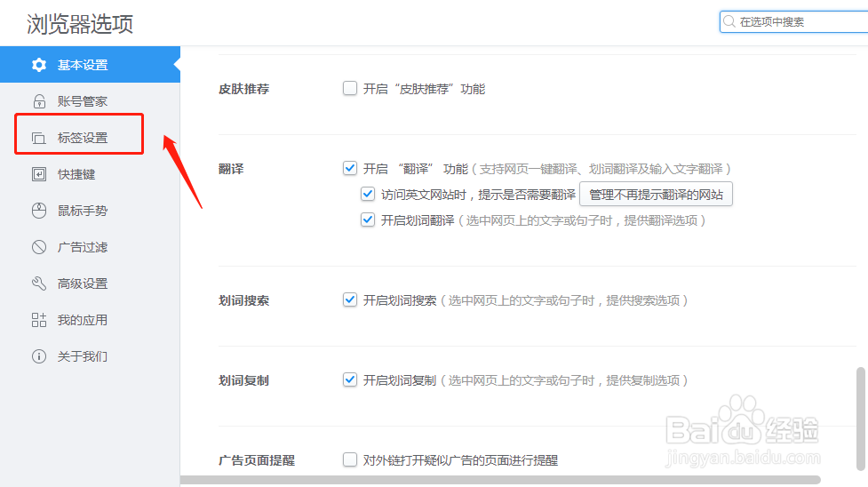Click the 浏览器选项 page title
The image size is (868, 487).
pyautogui.click(x=80, y=24)
